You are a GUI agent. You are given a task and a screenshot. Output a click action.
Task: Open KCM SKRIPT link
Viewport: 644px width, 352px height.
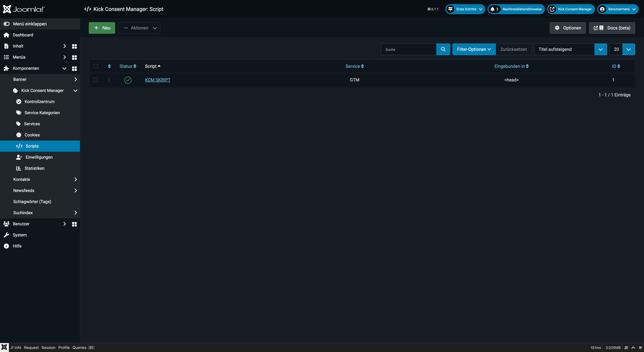coord(158,80)
